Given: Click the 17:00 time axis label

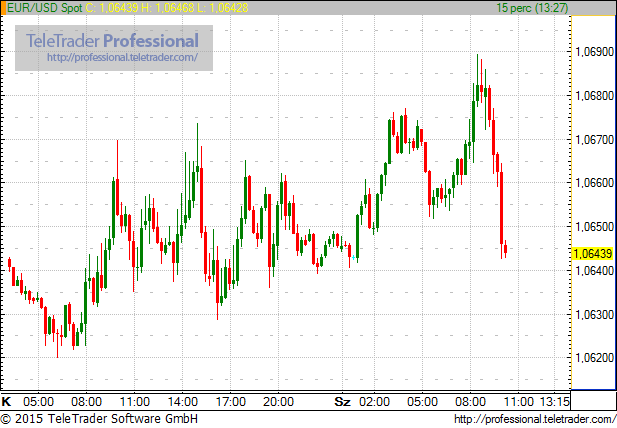Looking at the screenshot, I should tap(231, 402).
